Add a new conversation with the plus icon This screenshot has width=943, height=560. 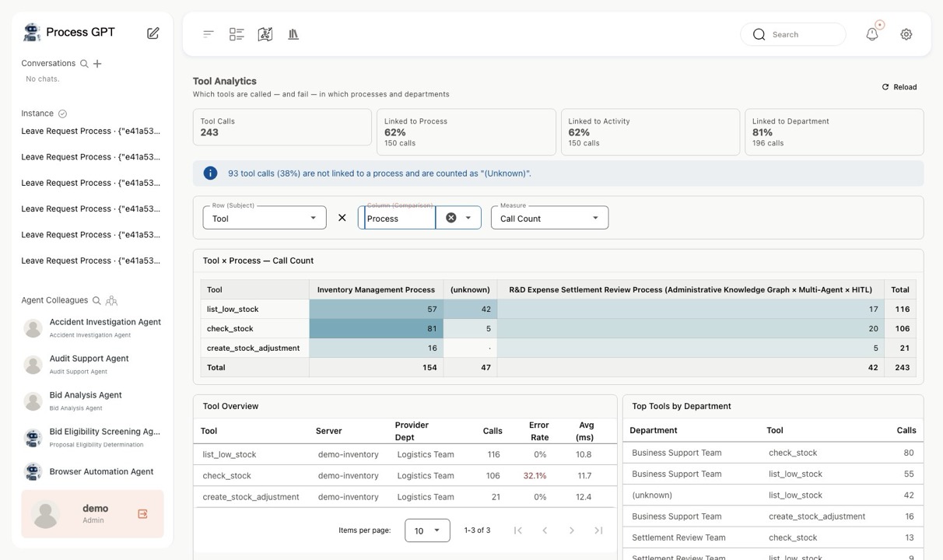click(97, 64)
